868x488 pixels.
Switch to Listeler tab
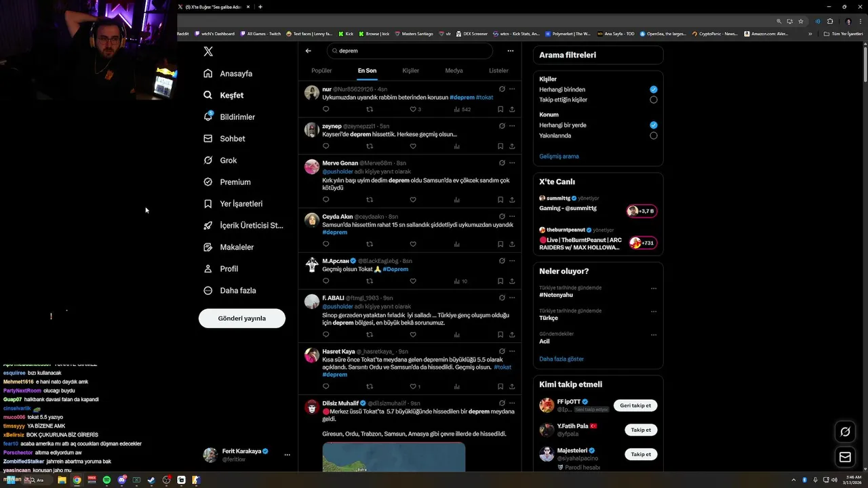coord(498,70)
